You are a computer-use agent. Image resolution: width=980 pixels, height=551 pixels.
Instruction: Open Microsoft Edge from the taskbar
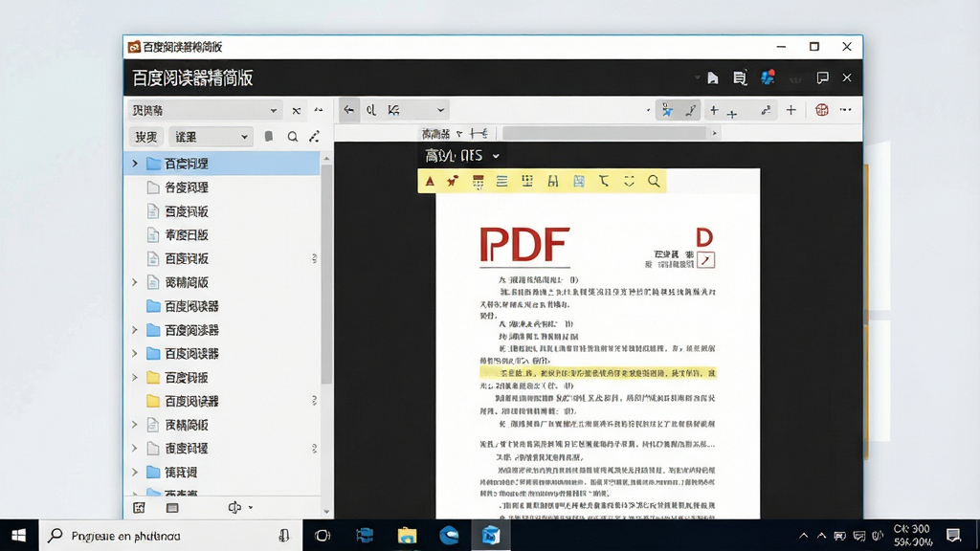449,536
